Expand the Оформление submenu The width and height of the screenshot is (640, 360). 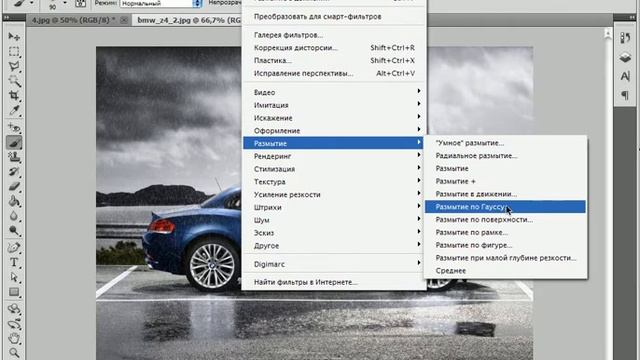(334, 131)
